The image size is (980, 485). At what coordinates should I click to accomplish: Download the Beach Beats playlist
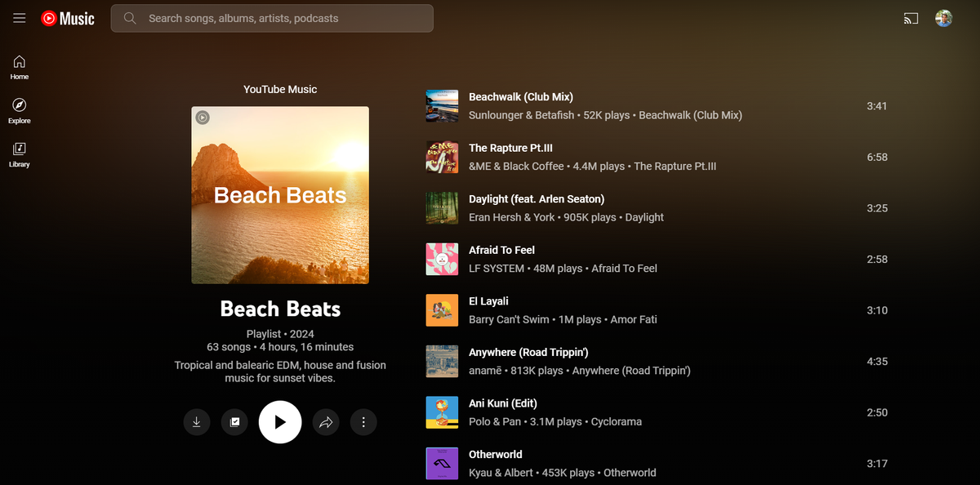coord(196,422)
